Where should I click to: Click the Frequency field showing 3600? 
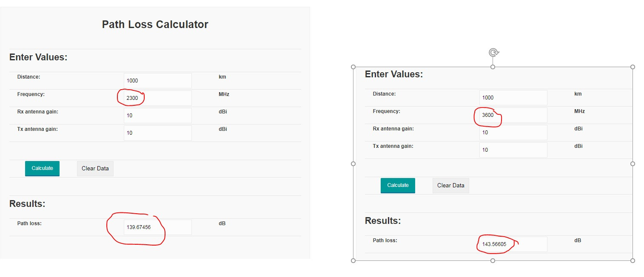(513, 115)
